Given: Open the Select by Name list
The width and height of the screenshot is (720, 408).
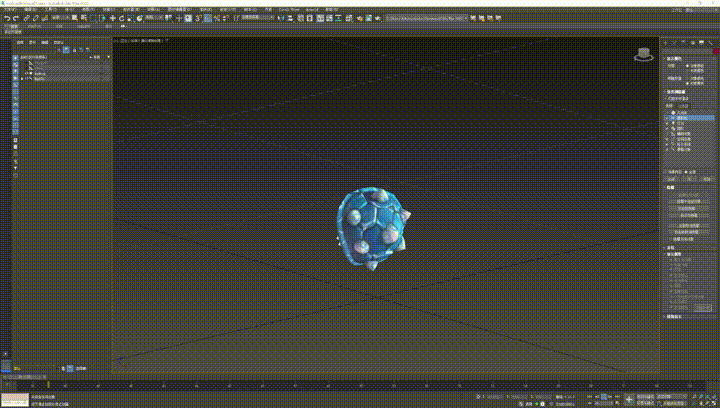Looking at the screenshot, I should point(84,18).
